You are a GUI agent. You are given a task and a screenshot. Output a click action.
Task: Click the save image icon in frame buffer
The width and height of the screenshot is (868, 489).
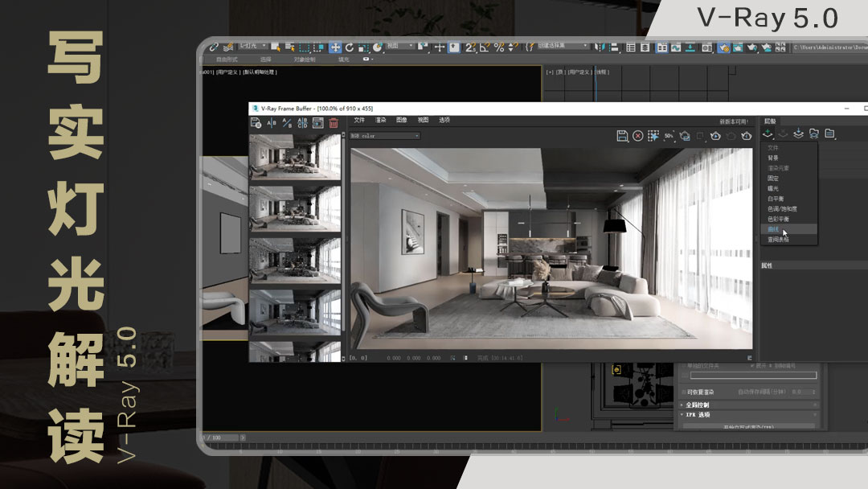(622, 136)
